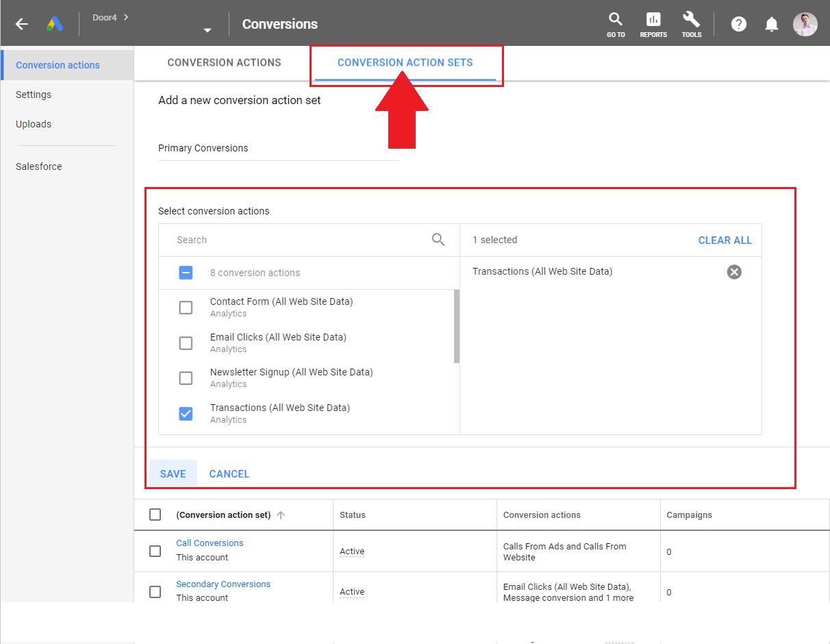Image resolution: width=830 pixels, height=644 pixels.
Task: Check the Email Clicks conversion action
Action: click(x=186, y=343)
